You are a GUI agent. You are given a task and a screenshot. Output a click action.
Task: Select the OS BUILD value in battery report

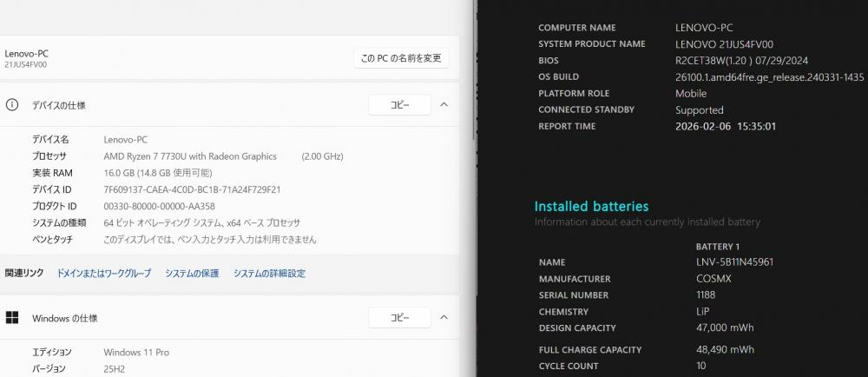click(x=769, y=77)
